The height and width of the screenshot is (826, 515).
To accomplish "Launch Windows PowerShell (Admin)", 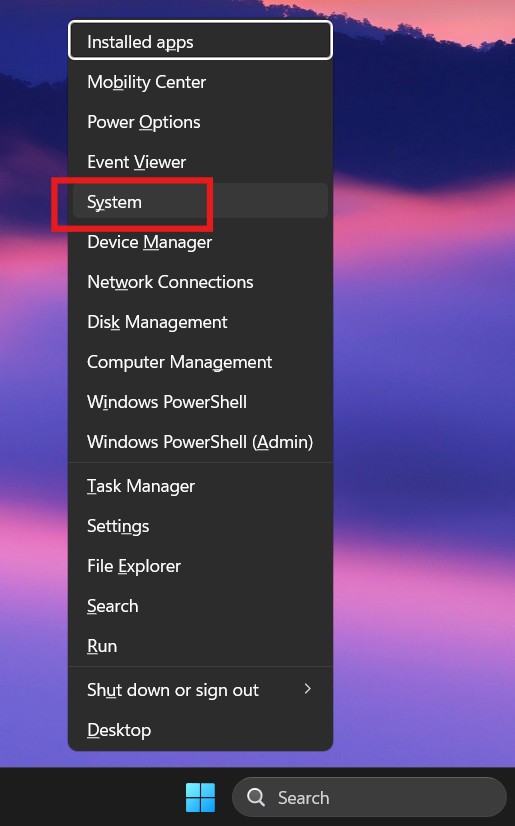I will [x=200, y=442].
